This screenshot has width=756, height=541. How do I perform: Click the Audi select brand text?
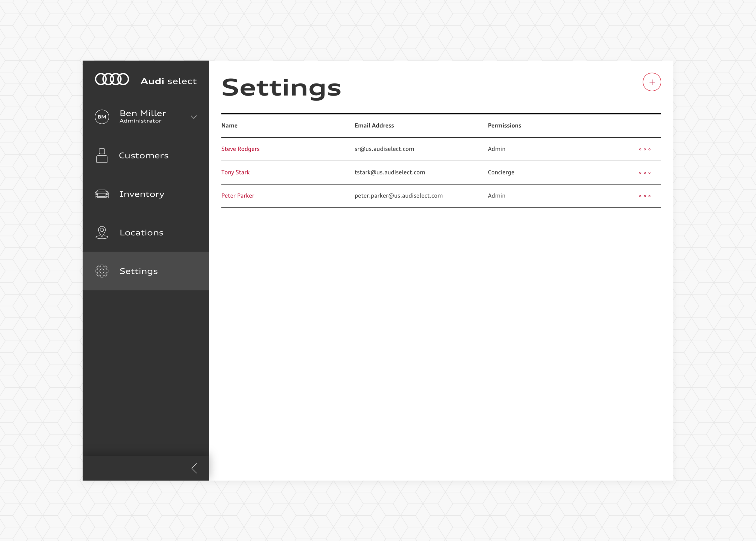pyautogui.click(x=168, y=81)
